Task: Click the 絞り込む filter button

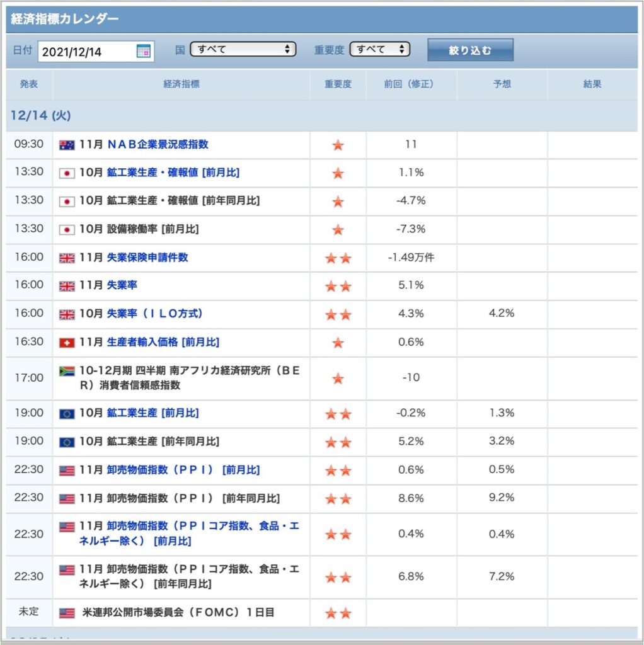Action: click(x=470, y=50)
